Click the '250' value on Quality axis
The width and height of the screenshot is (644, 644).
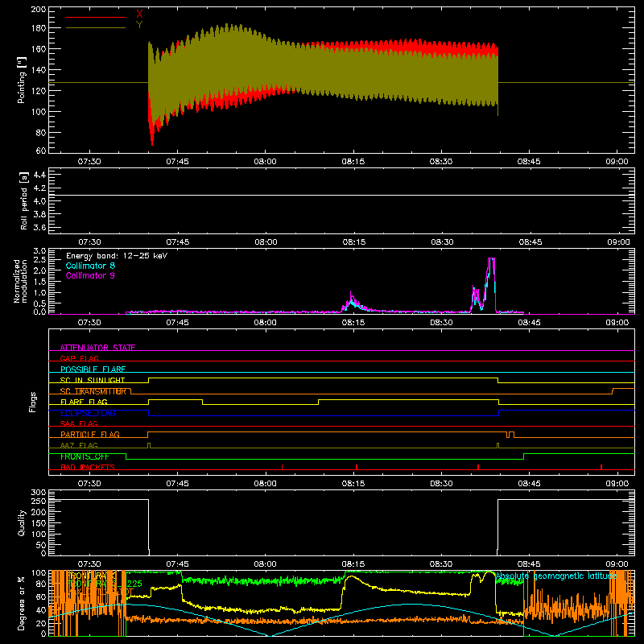(39, 501)
